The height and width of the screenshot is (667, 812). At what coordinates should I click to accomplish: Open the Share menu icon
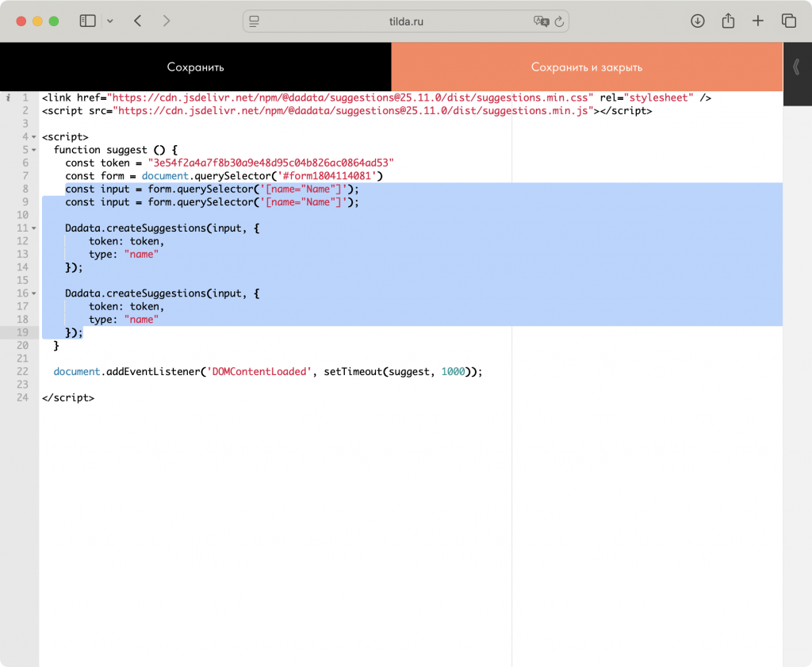pos(728,21)
